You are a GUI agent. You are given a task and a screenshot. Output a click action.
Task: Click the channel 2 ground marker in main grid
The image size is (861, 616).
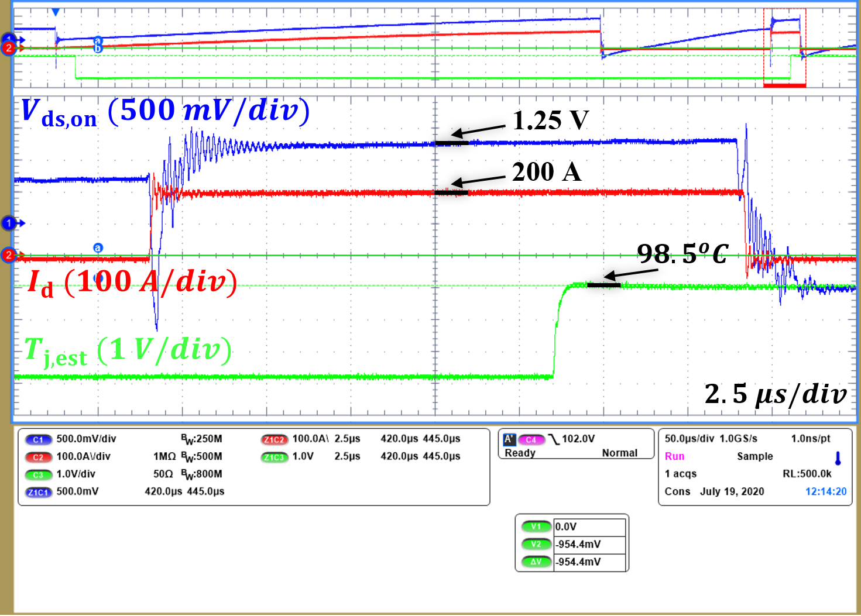[x=9, y=255]
